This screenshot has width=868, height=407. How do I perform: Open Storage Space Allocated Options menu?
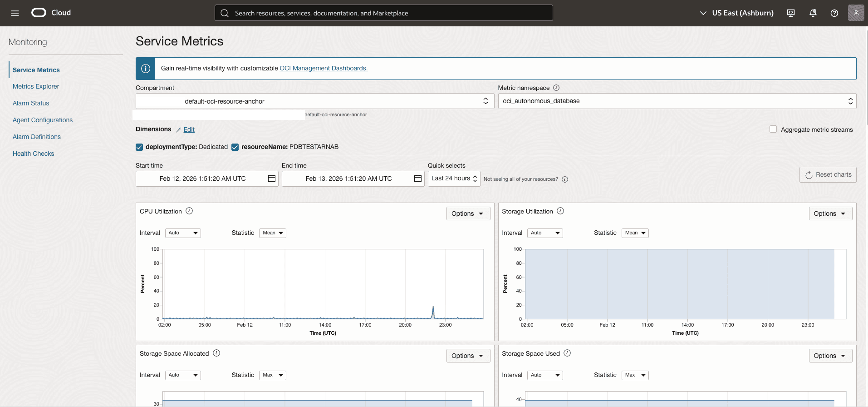coord(468,356)
